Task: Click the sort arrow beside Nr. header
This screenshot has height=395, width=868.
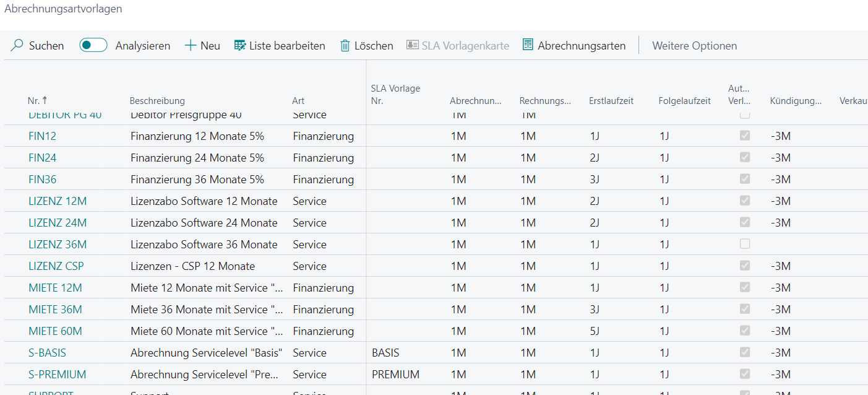Action: pos(45,100)
